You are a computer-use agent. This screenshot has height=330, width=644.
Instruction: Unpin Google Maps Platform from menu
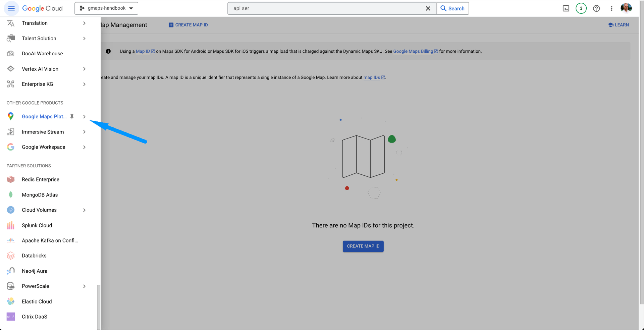coord(72,117)
